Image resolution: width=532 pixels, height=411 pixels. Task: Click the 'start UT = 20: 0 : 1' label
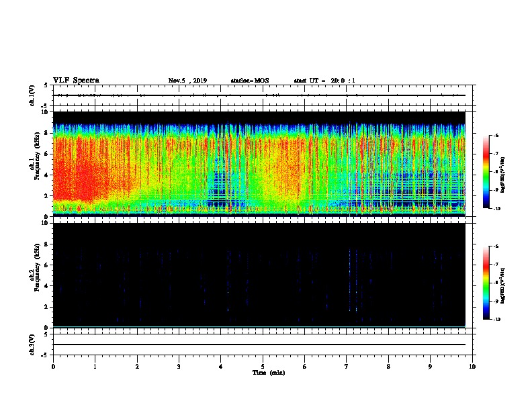tap(324, 81)
